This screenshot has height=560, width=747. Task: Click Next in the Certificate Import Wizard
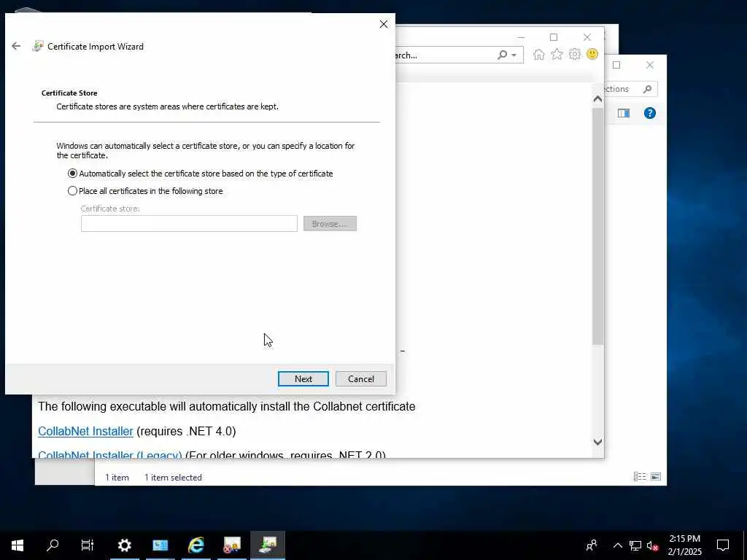303,379
